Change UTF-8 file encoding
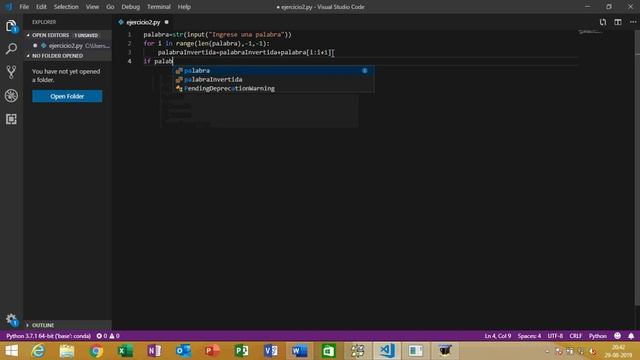The width and height of the screenshot is (640, 360). (x=555, y=336)
